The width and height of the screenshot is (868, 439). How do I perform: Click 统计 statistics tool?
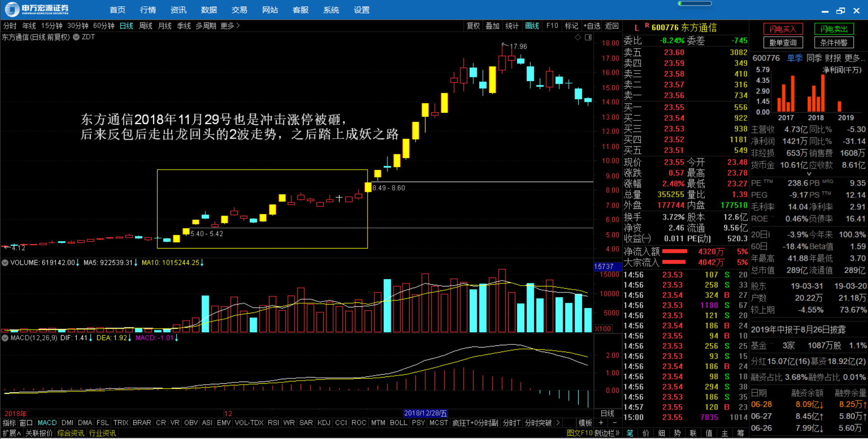[512, 26]
